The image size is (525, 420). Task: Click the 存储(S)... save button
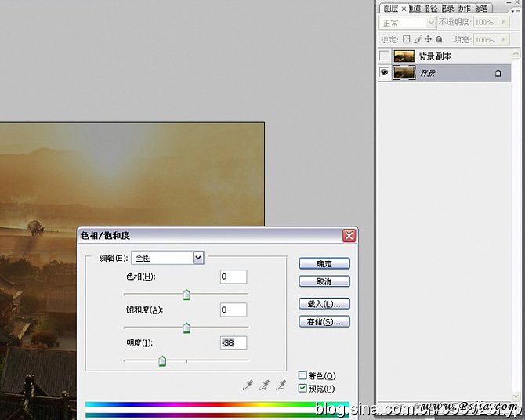pos(324,321)
